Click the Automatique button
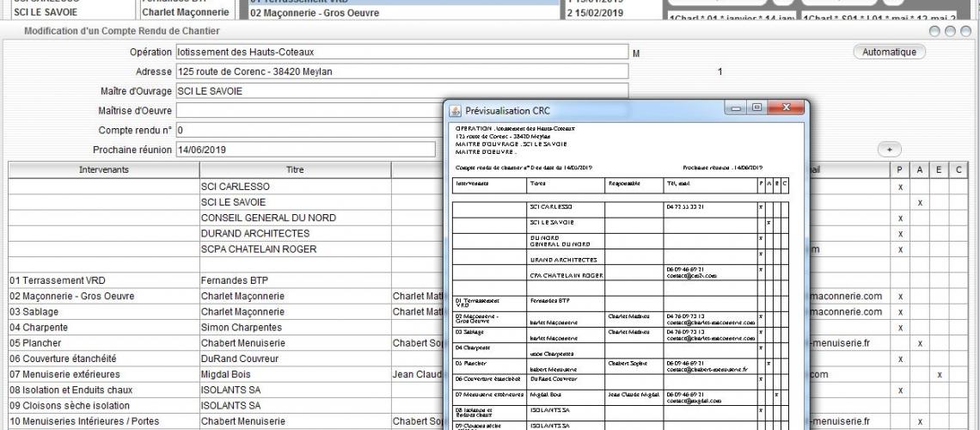The image size is (980, 430). 889,52
